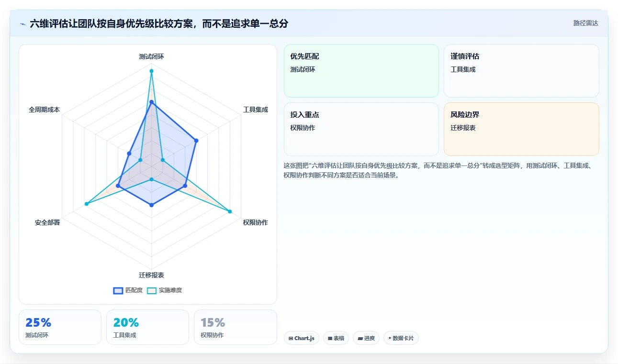Click the 测试闭环 radar axis label
The image size is (618, 364).
coord(151,56)
